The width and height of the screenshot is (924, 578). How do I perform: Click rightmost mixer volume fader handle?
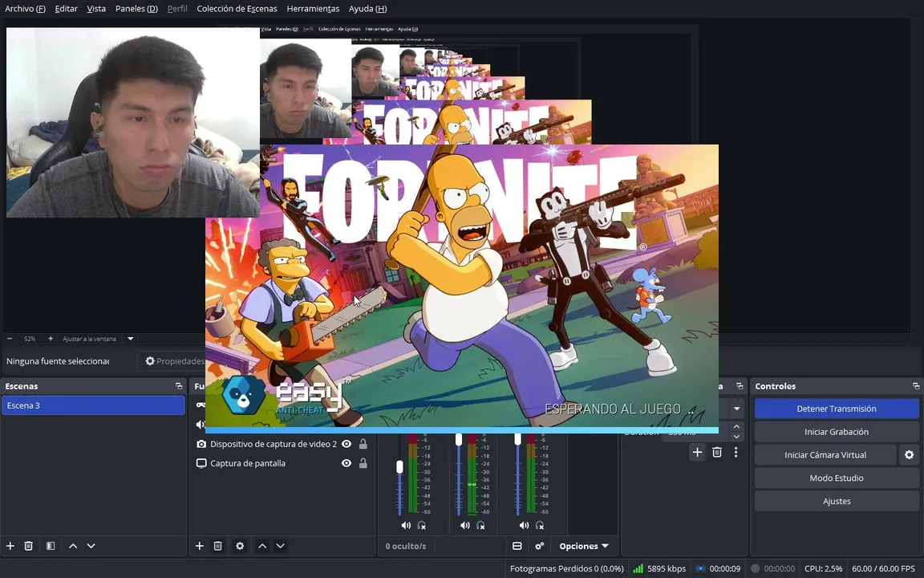tap(517, 440)
